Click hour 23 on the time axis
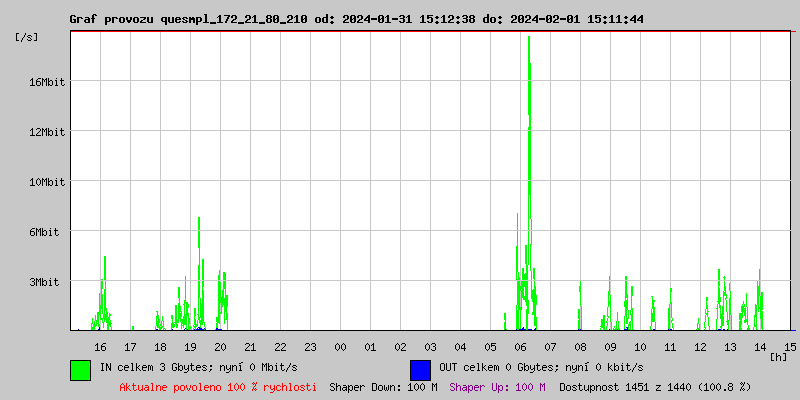The image size is (800, 400). 310,346
